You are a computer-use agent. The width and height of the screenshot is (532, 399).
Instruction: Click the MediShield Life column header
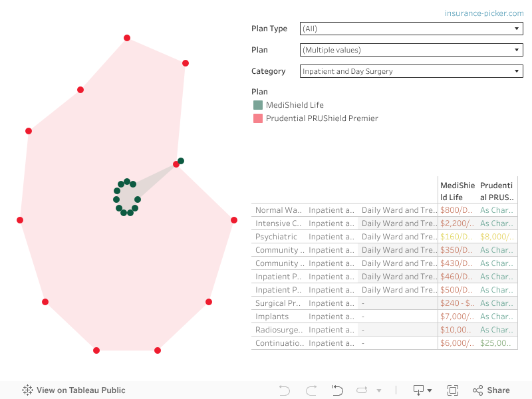click(458, 191)
